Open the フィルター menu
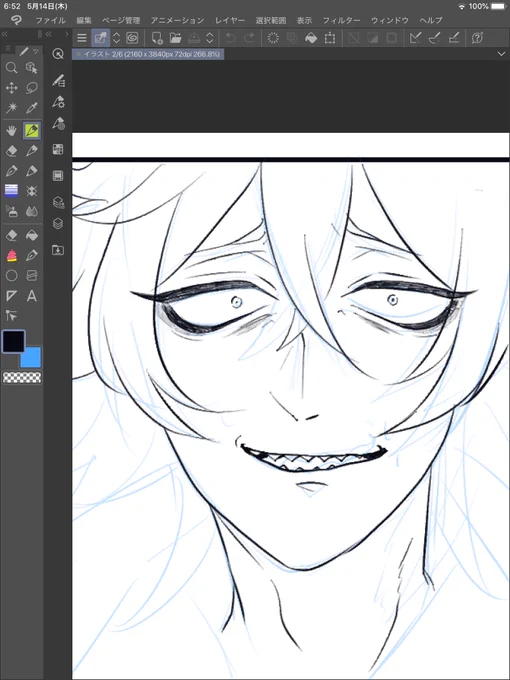 pyautogui.click(x=341, y=20)
